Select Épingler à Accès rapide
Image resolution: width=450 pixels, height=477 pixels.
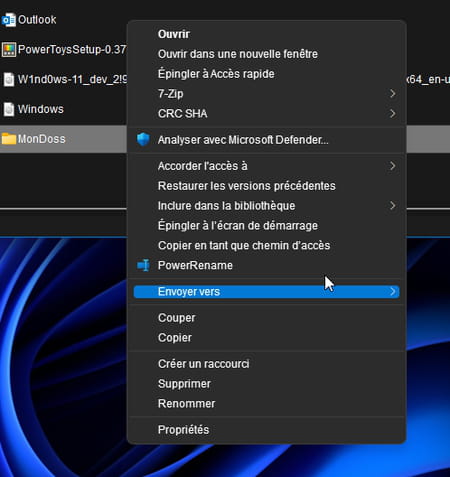click(x=266, y=74)
